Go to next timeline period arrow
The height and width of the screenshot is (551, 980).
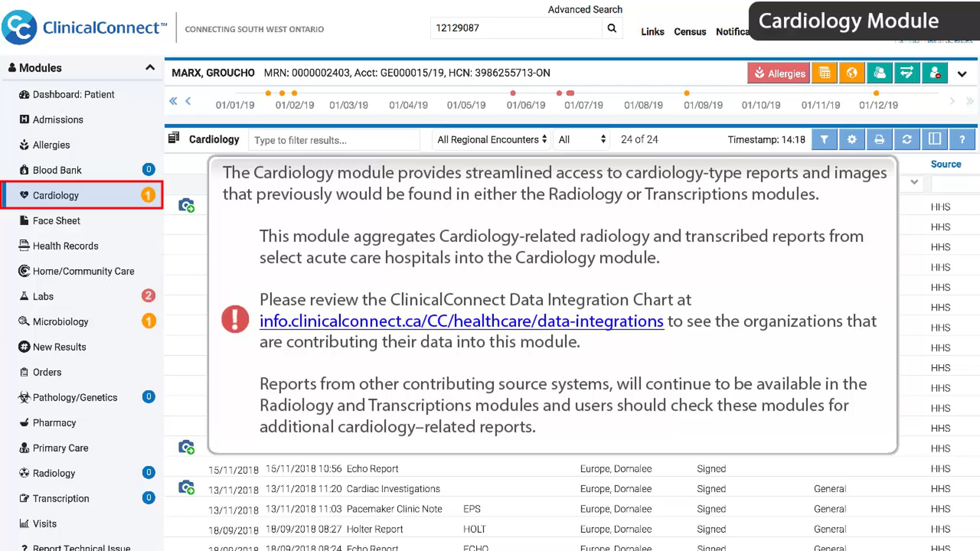(x=952, y=101)
